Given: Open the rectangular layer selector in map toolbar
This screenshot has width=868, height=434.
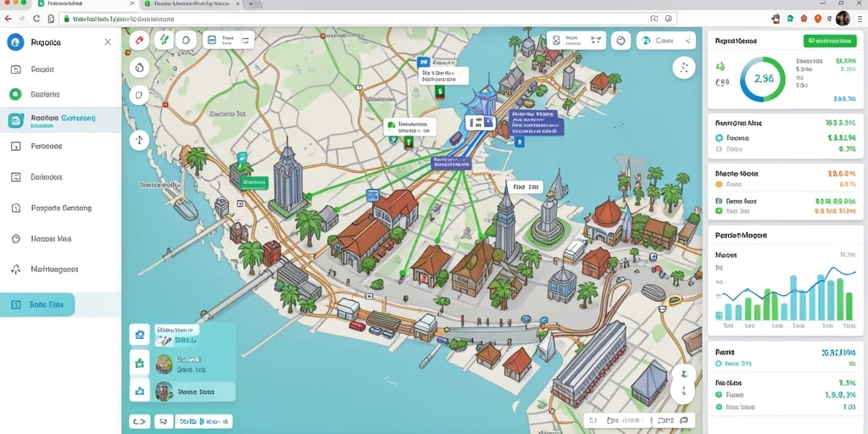Looking at the screenshot, I should [x=229, y=40].
